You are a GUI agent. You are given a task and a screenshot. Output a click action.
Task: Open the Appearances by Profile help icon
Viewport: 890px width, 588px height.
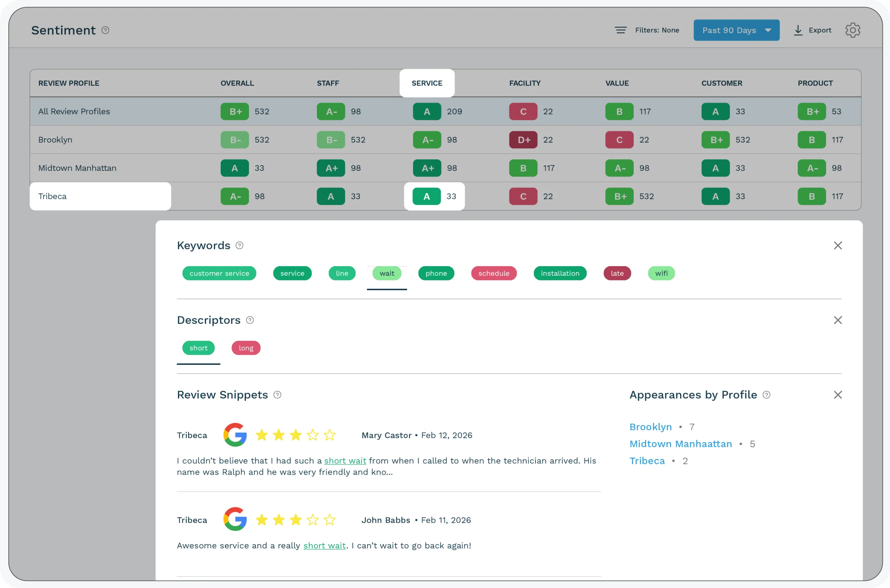click(x=767, y=395)
